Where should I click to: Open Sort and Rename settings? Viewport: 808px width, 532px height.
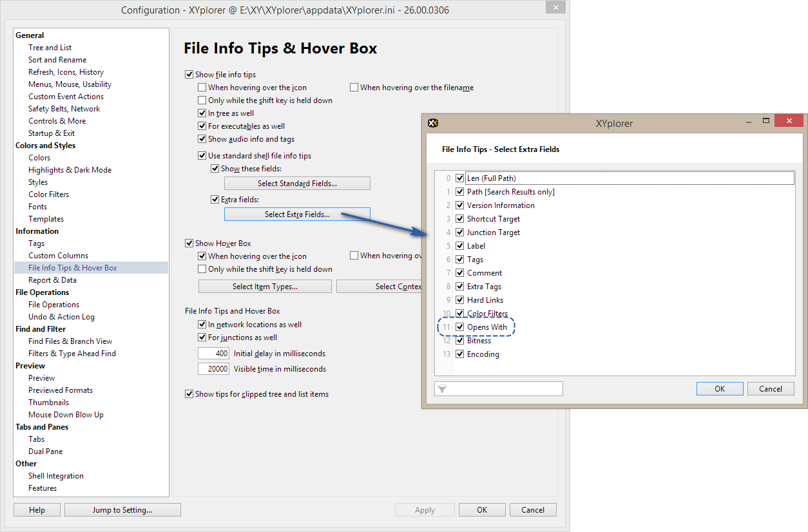click(57, 60)
